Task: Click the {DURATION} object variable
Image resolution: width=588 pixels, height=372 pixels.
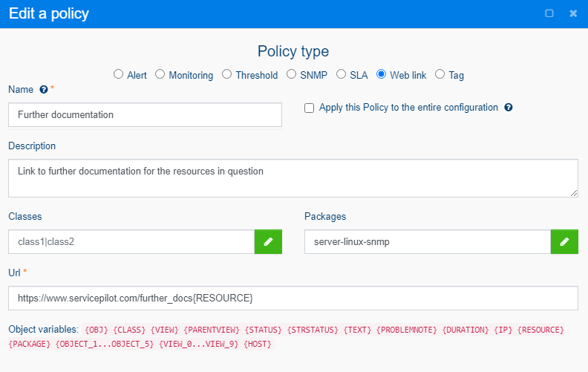Action: (x=465, y=330)
